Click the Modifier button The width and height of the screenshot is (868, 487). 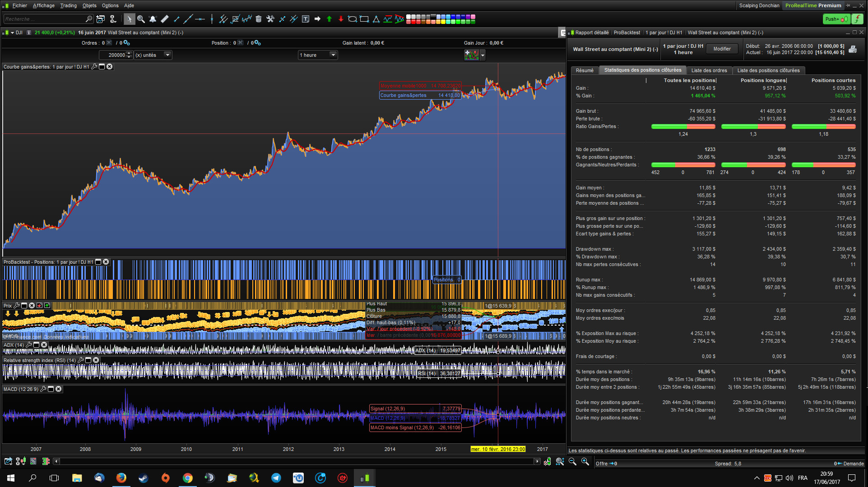pyautogui.click(x=722, y=49)
